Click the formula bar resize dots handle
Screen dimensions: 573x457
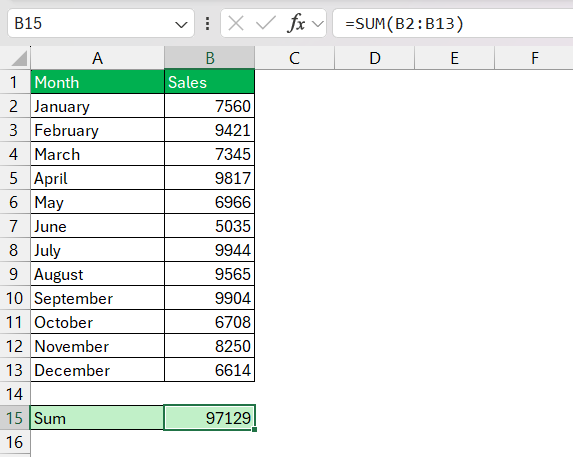pyautogui.click(x=207, y=24)
